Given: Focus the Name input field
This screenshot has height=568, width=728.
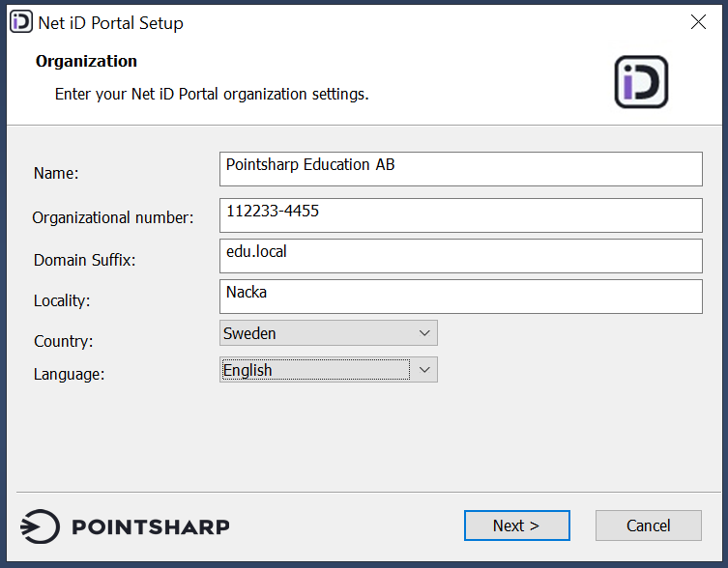Looking at the screenshot, I should coord(460,168).
